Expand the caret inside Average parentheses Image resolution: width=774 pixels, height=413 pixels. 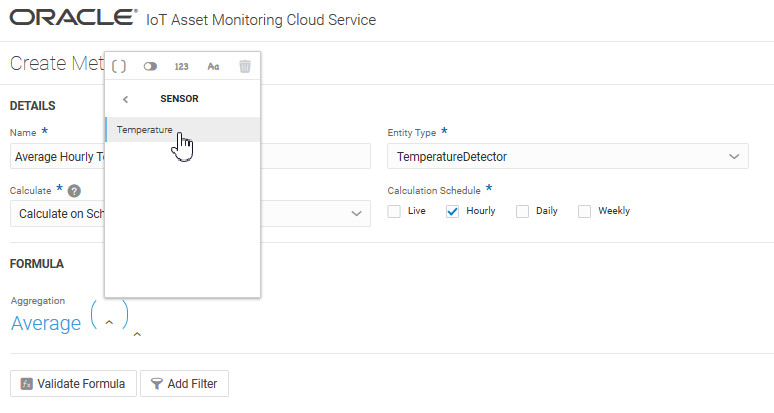tap(110, 323)
